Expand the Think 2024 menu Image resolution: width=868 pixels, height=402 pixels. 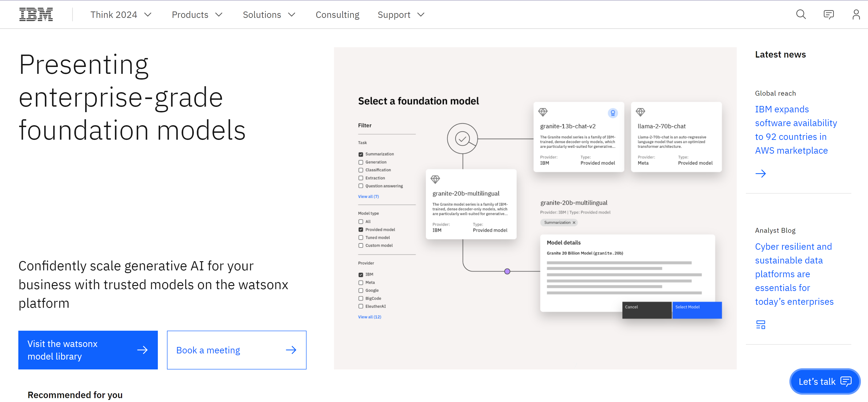coord(121,14)
